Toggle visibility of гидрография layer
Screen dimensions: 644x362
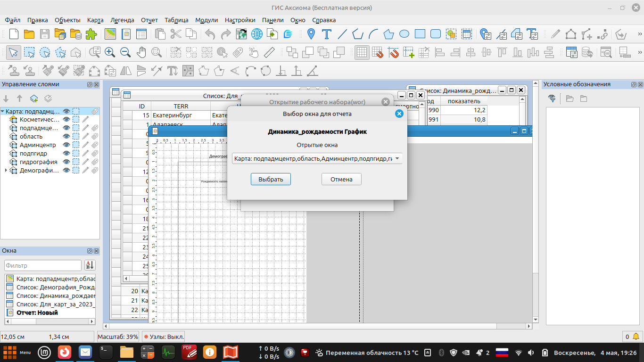(x=66, y=162)
